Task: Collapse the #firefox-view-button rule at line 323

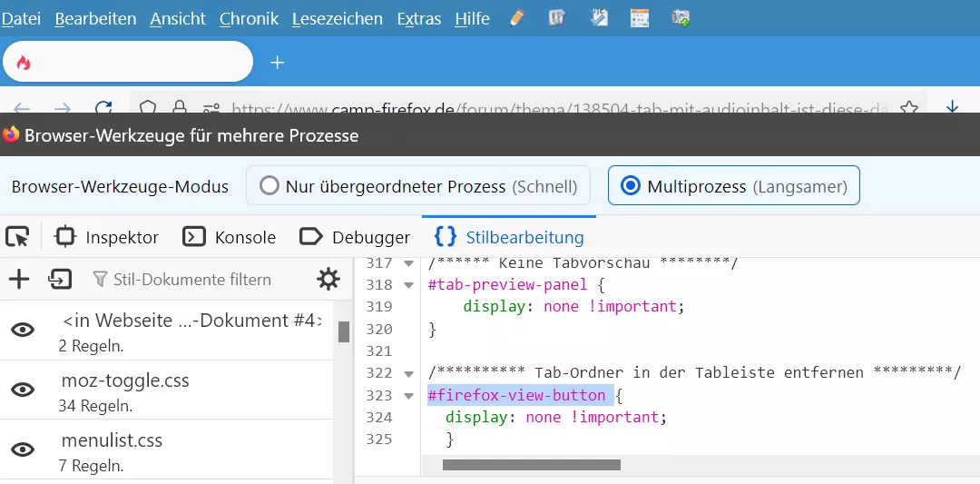Action: [x=408, y=396]
